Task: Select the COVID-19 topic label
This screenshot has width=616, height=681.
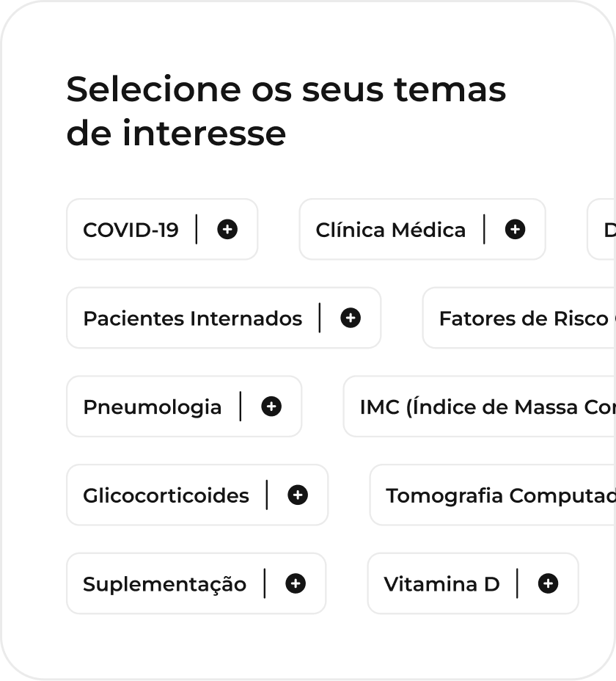Action: (131, 230)
